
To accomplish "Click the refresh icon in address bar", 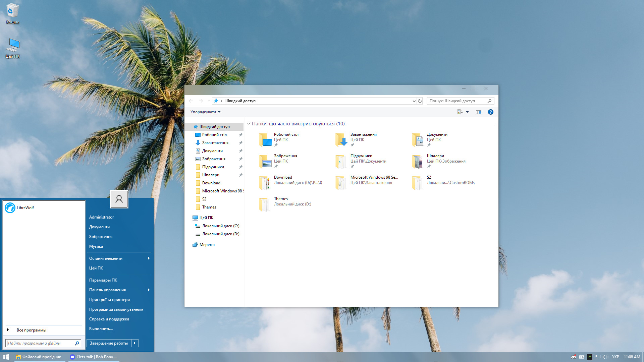I will tap(420, 101).
